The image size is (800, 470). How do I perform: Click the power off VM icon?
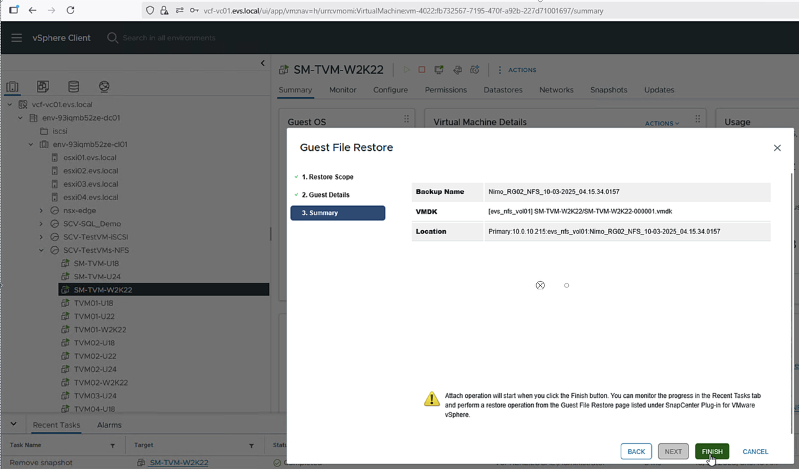pos(422,70)
